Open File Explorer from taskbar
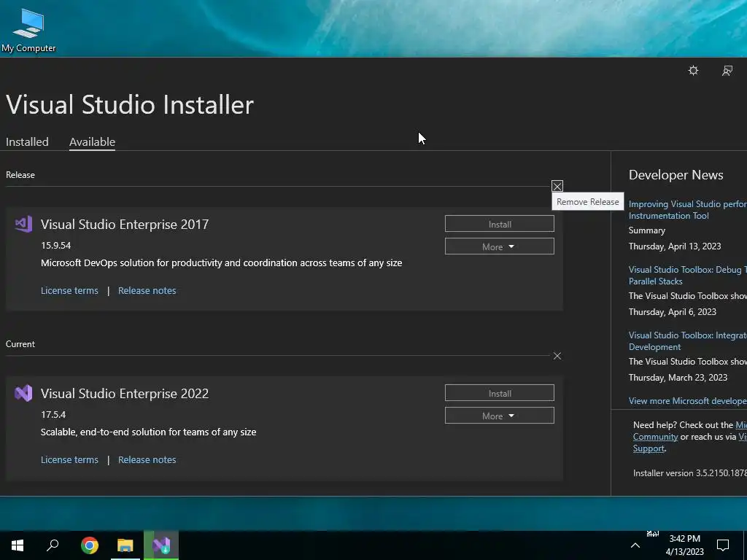747x560 pixels. pos(125,545)
